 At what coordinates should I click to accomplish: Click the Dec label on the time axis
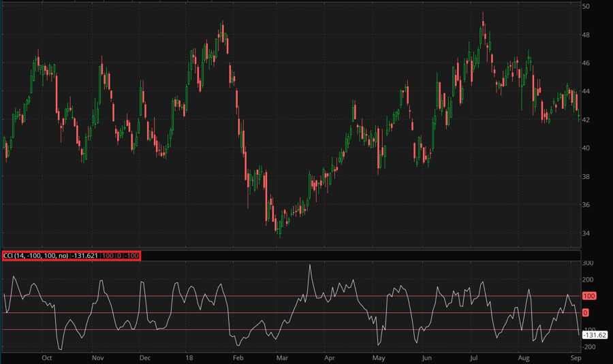coord(144,357)
